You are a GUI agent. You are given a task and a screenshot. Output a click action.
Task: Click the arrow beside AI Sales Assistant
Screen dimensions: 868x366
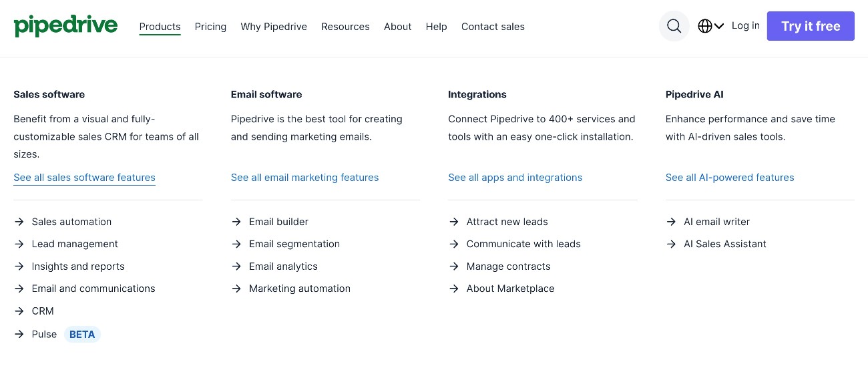coord(671,244)
